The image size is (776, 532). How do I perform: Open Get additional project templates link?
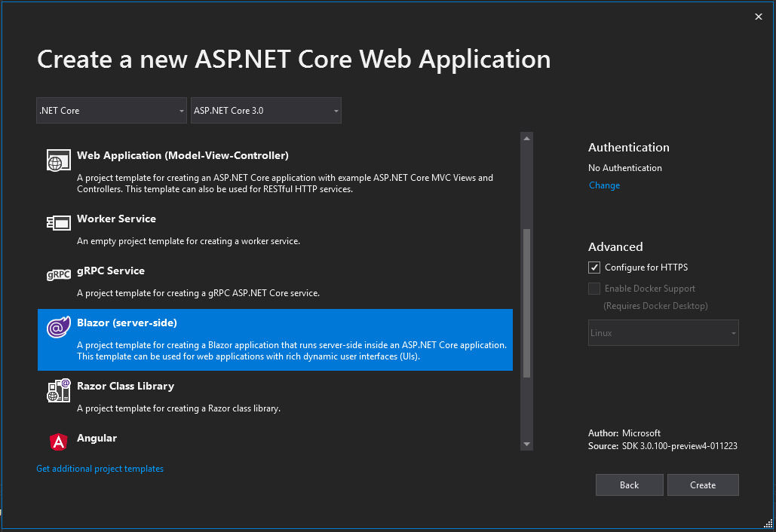[100, 469]
